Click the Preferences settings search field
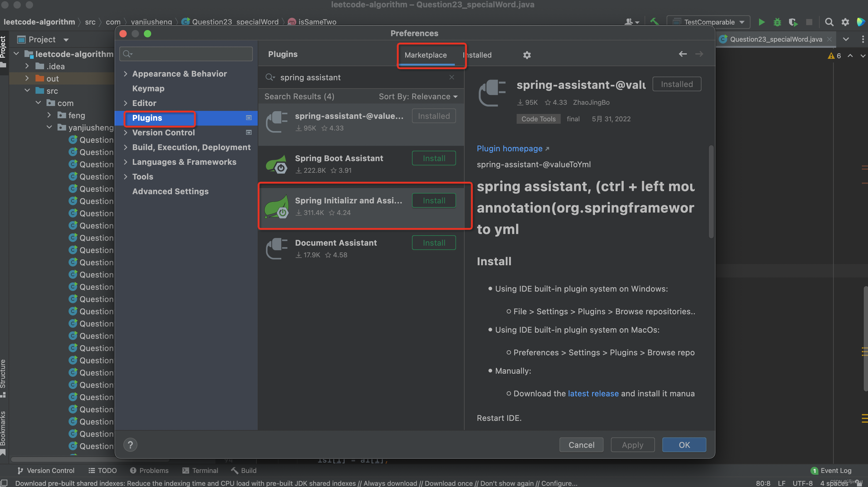This screenshot has height=487, width=868. tap(186, 54)
